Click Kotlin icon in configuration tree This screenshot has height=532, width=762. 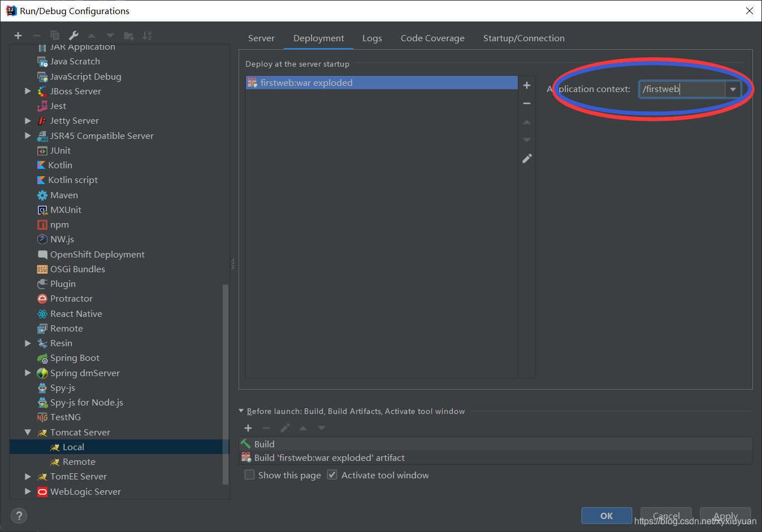(41, 165)
